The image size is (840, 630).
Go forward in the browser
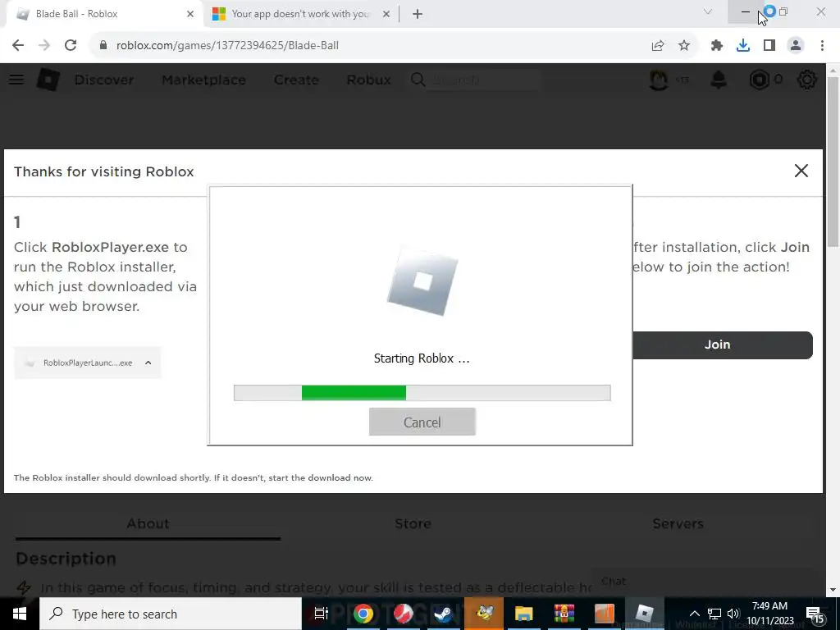click(x=44, y=46)
